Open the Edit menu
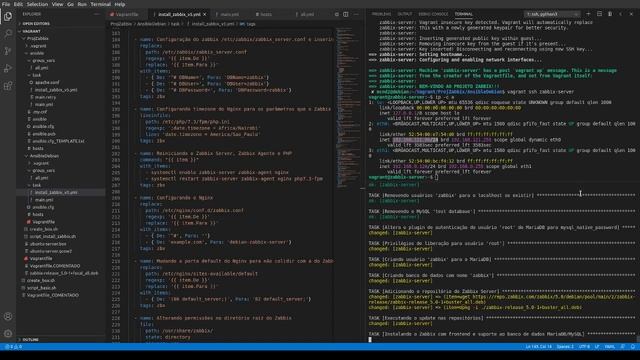Screen dimensions: 640x360 [18, 4]
